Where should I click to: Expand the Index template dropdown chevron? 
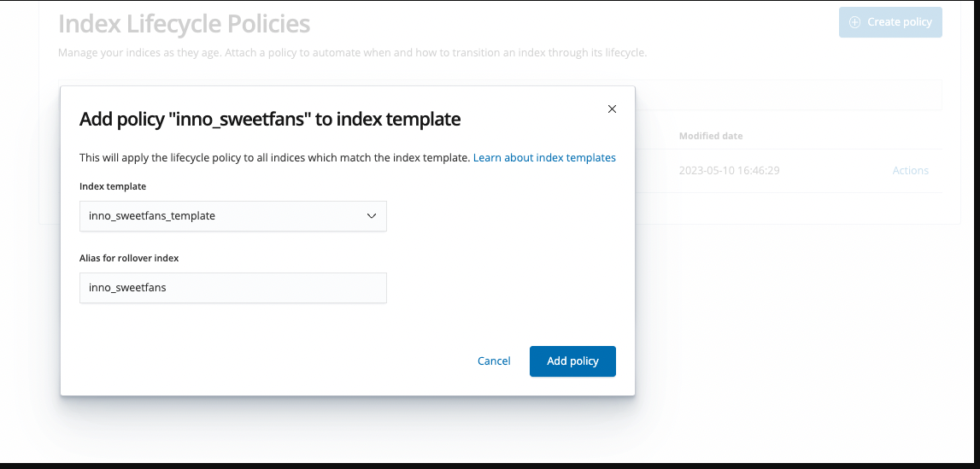coord(372,216)
